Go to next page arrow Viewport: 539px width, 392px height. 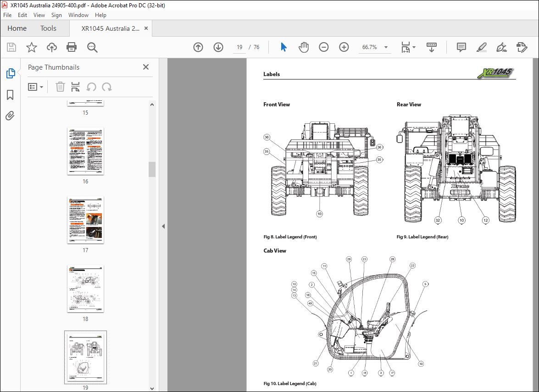tap(218, 47)
